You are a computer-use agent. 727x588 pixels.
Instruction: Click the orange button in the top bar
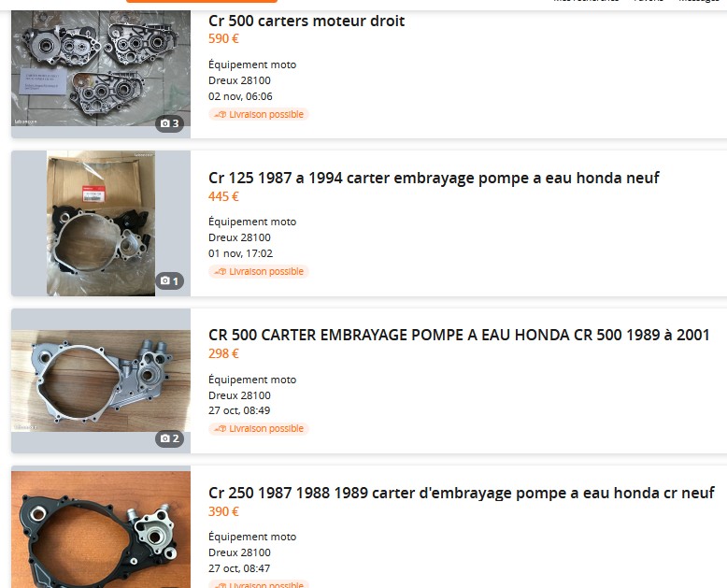click(x=202, y=1)
